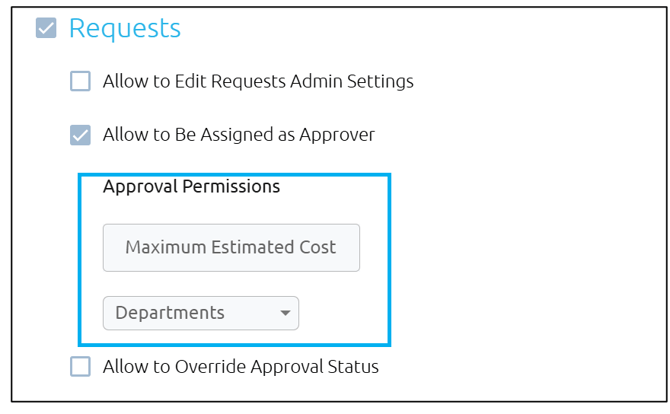
Task: Uncheck Allow to Be Assigned as Approver
Action: 80,134
